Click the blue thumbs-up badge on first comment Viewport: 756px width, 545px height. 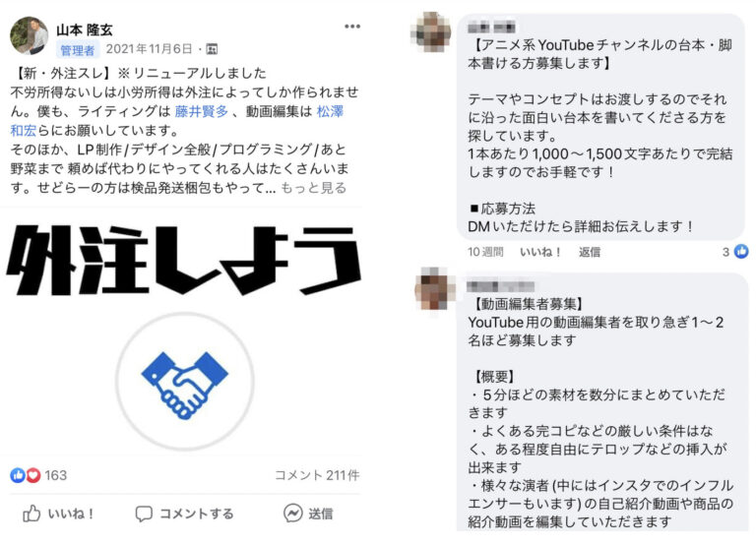[741, 251]
